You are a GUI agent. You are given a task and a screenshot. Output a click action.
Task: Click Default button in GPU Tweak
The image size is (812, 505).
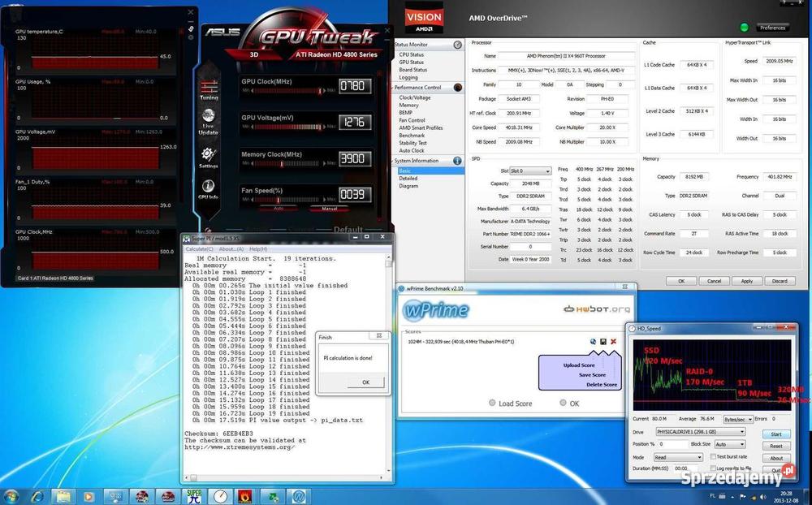[348, 230]
